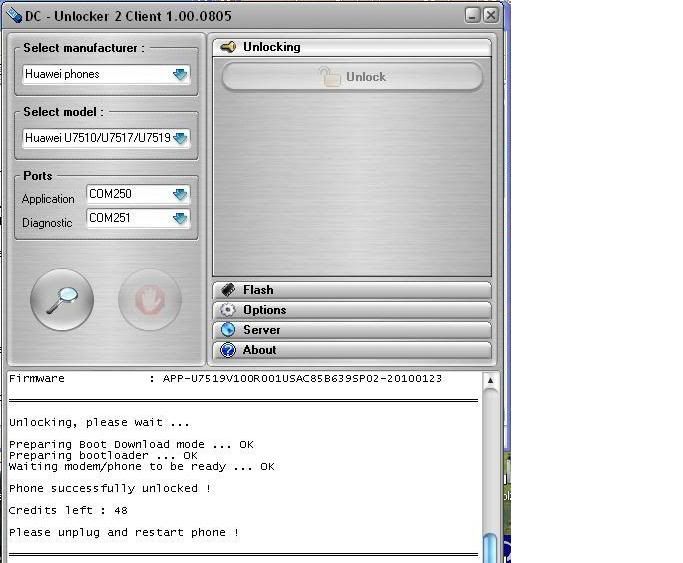The width and height of the screenshot is (683, 563).
Task: Click 'Unlocking, please wait ...' log line
Action: (x=99, y=422)
